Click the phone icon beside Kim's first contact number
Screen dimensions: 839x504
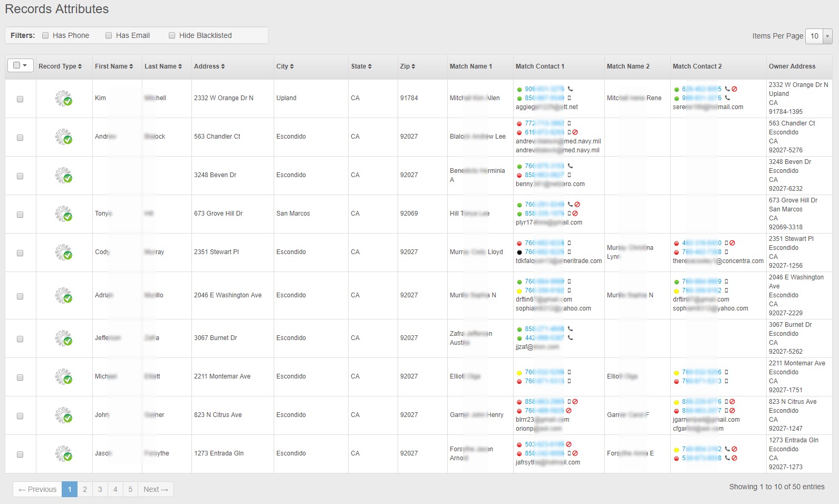tap(570, 89)
